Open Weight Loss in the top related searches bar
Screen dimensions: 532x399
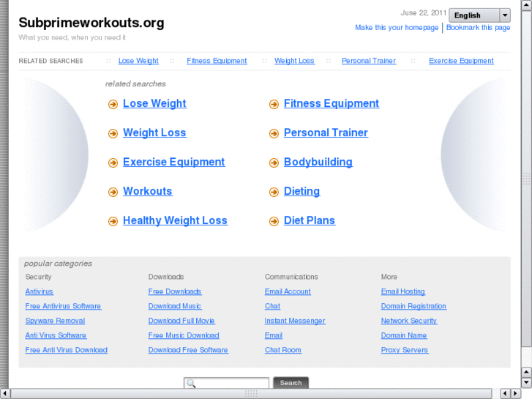point(294,61)
